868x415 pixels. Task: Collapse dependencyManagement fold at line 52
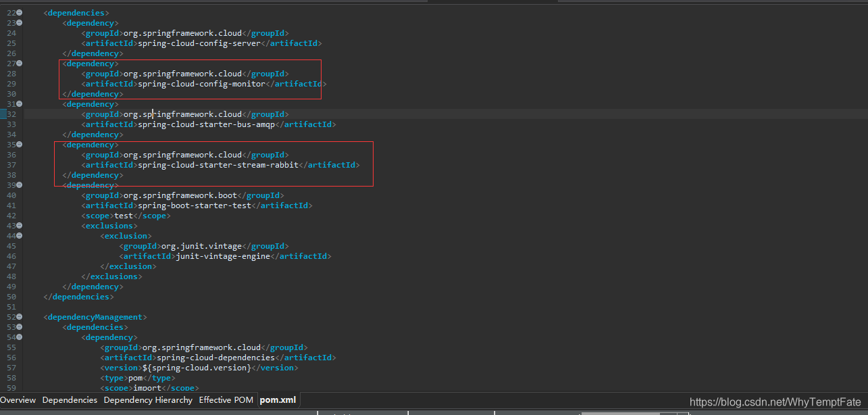point(19,317)
